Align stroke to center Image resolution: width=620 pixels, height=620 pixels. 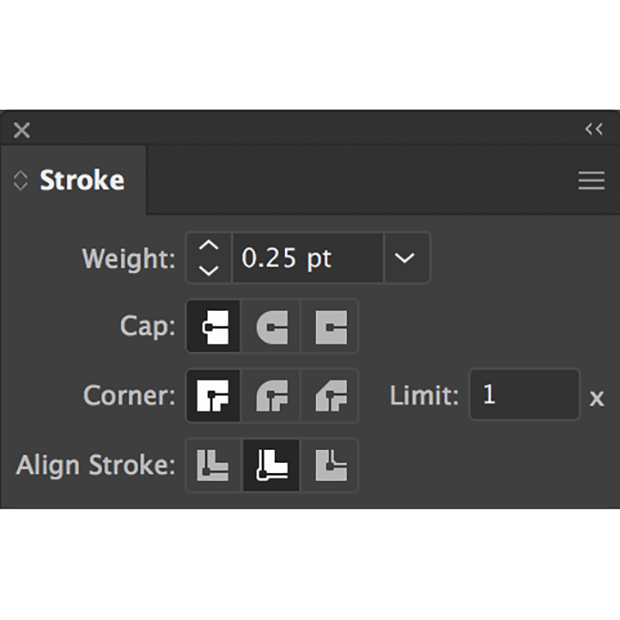[x=213, y=465]
